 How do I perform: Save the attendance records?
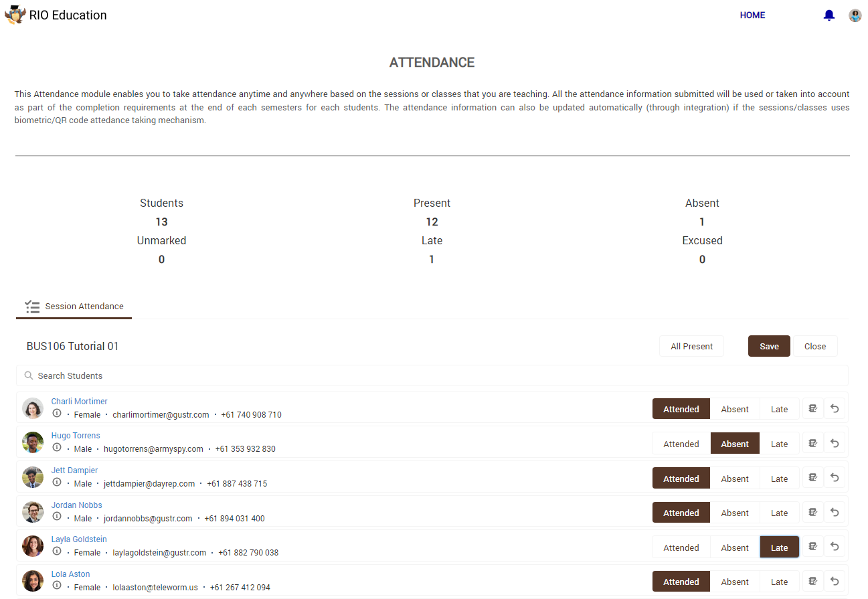(769, 346)
